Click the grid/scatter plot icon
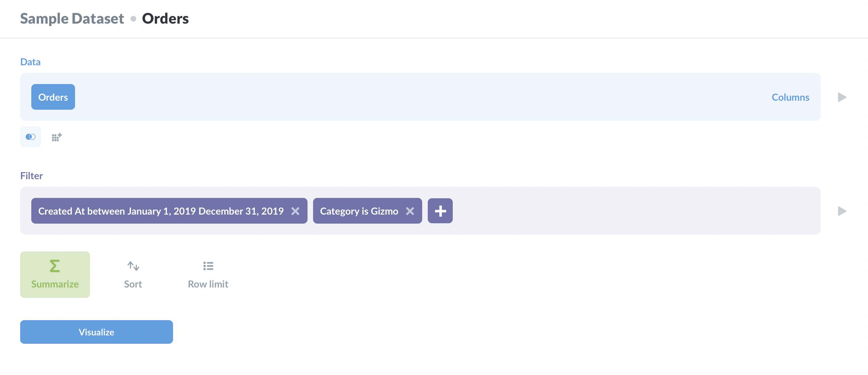The image size is (868, 375). click(x=56, y=136)
